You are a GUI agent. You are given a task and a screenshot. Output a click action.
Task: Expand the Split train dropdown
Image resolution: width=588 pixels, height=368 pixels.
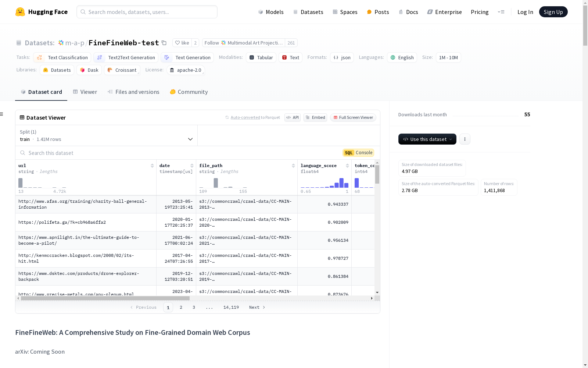[x=106, y=135]
